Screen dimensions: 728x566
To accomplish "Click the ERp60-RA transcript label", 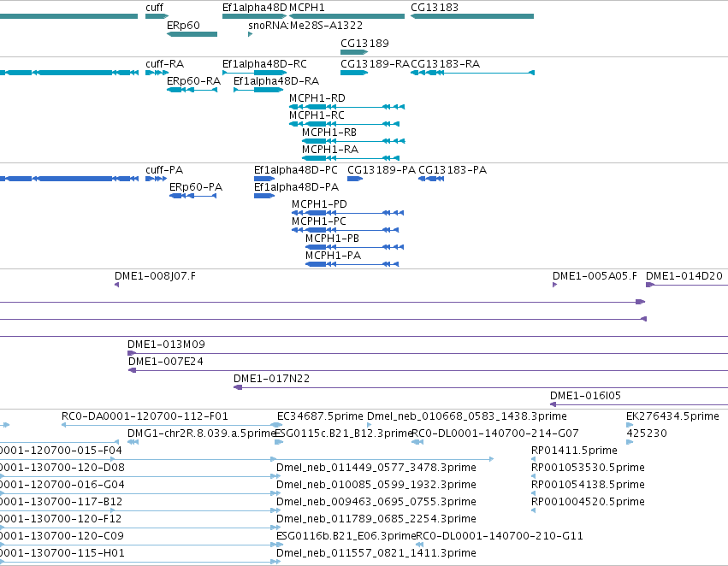I will [193, 81].
